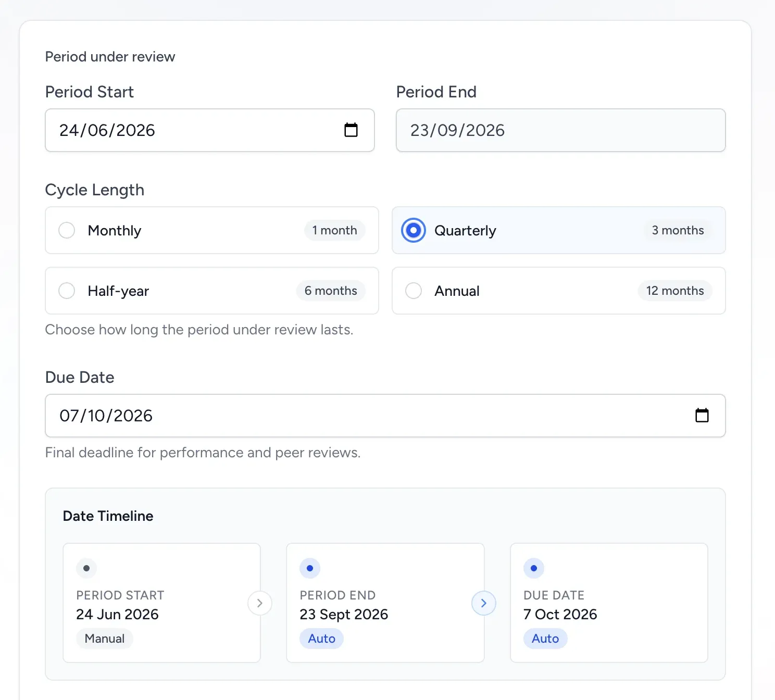
Task: Click the 'Final deadline for performance' helper text
Action: [x=203, y=453]
